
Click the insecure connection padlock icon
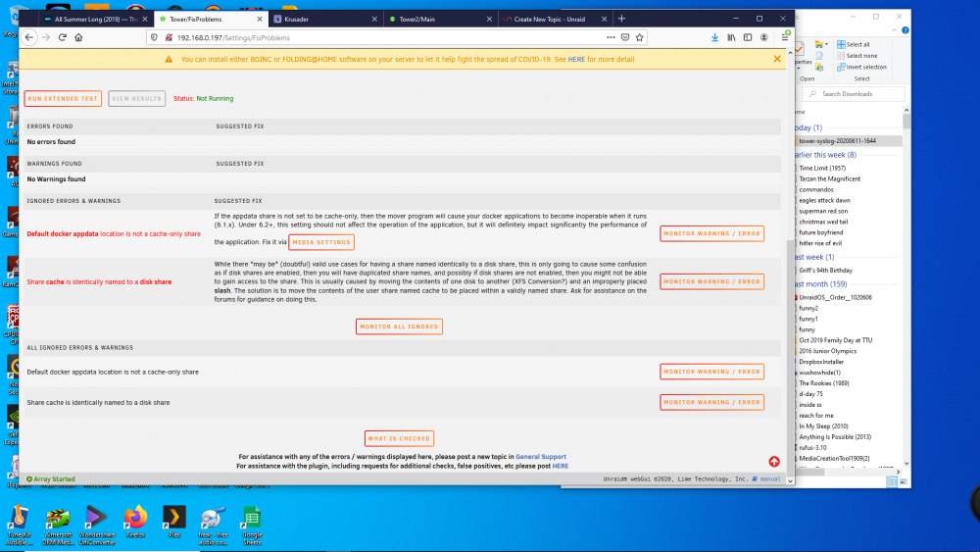point(169,37)
